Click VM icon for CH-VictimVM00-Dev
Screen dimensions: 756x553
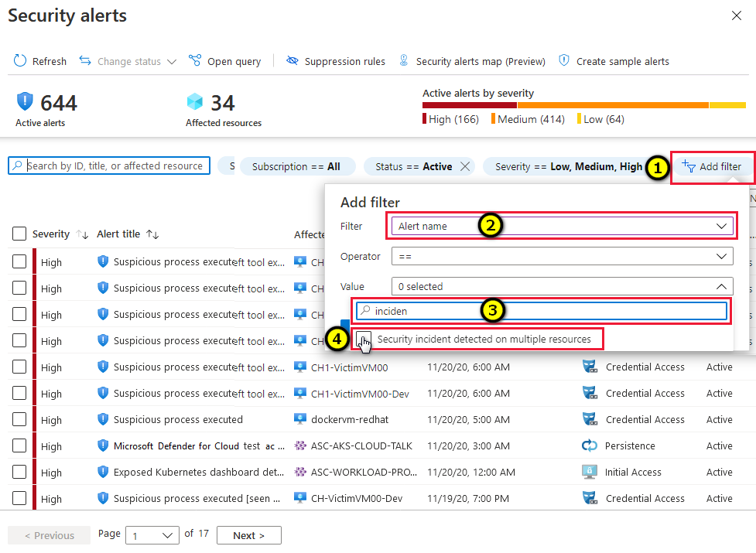click(300, 497)
